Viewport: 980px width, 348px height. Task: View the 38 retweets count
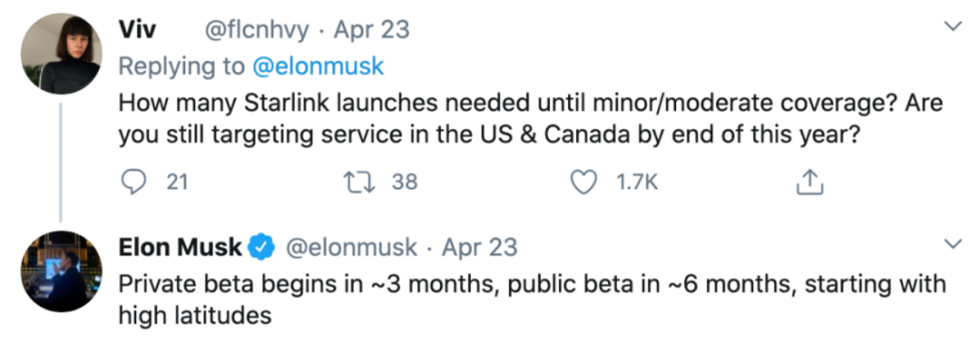tap(405, 182)
